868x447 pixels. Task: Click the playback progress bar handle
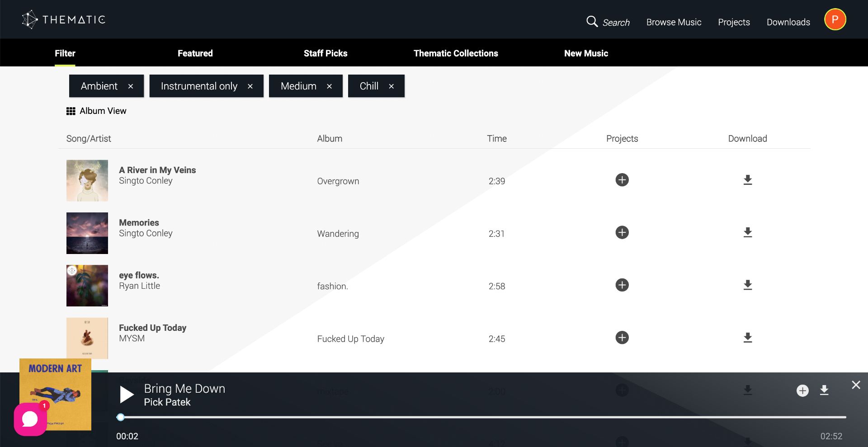coord(121,417)
